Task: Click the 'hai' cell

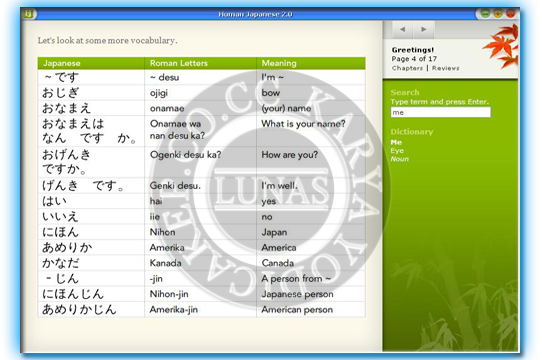Action: [x=200, y=201]
